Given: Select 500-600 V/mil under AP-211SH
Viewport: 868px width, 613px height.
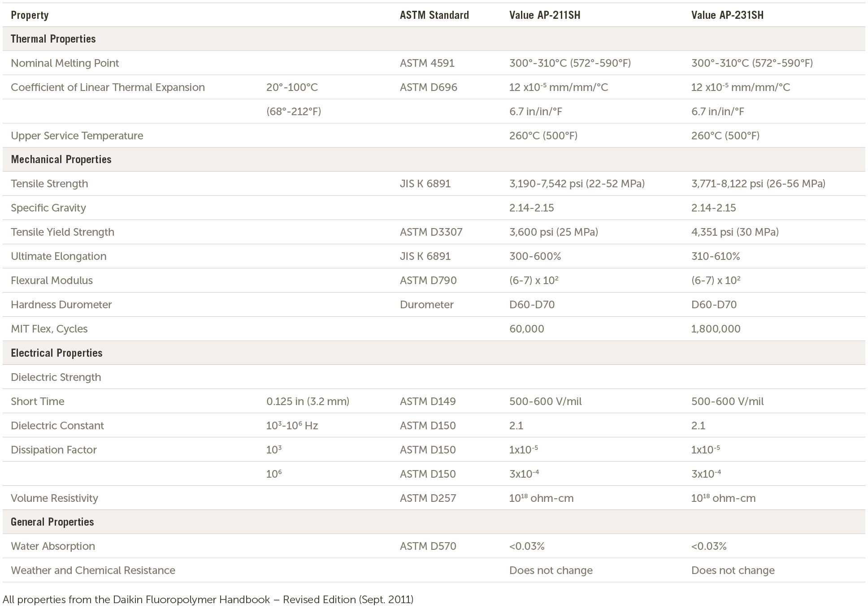Looking at the screenshot, I should [x=546, y=401].
